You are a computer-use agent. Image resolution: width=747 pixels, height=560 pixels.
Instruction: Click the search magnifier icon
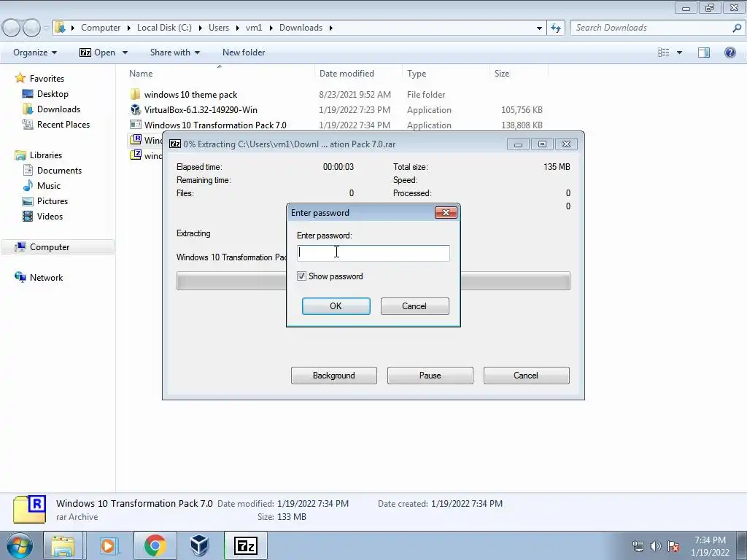(x=737, y=28)
